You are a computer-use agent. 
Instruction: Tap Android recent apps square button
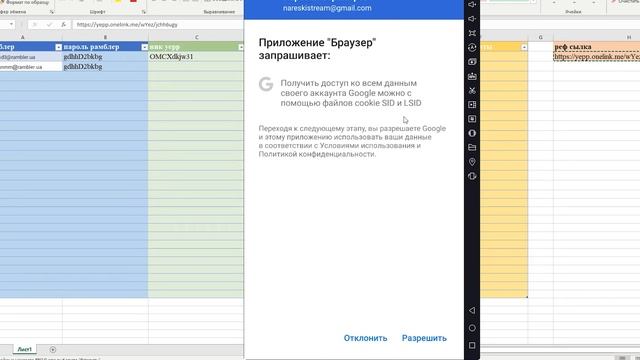pos(472,345)
